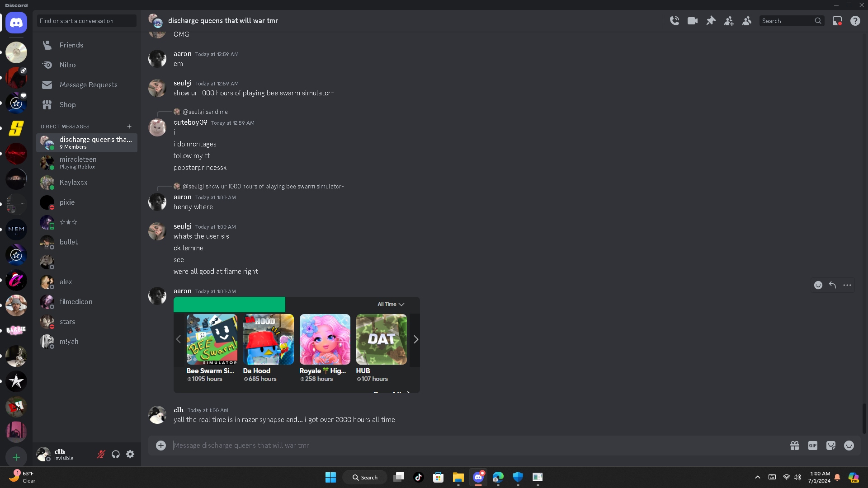This screenshot has width=868, height=488.
Task: Open Discord help
Action: pyautogui.click(x=855, y=21)
